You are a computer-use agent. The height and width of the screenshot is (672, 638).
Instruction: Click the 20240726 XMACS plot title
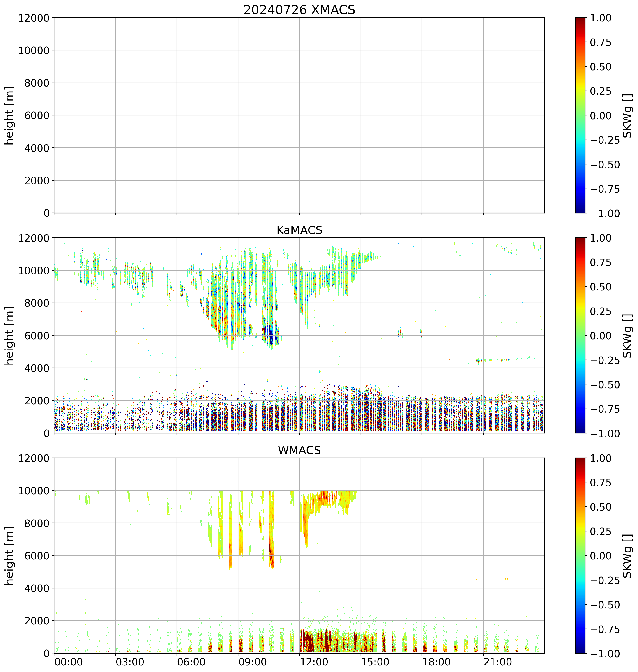point(299,10)
